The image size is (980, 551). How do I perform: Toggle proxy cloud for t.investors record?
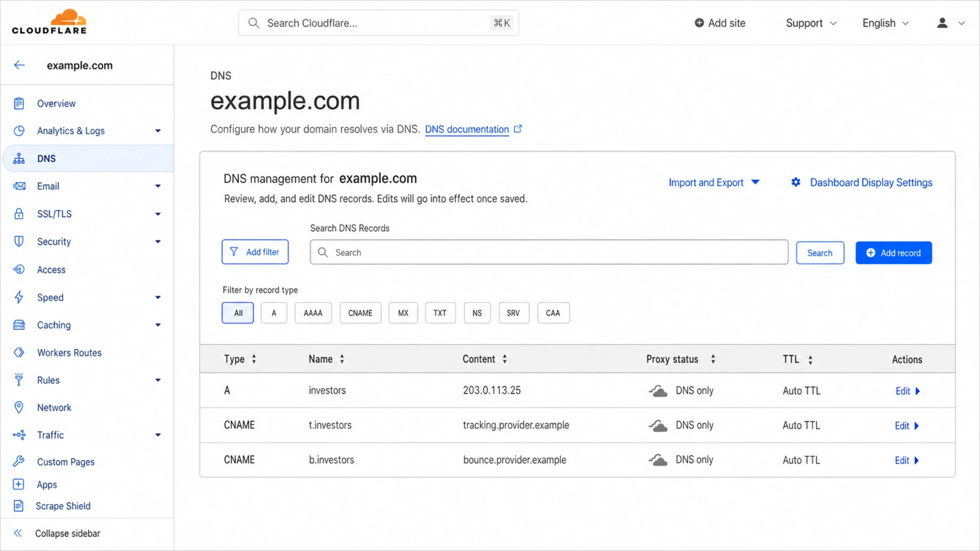tap(658, 425)
